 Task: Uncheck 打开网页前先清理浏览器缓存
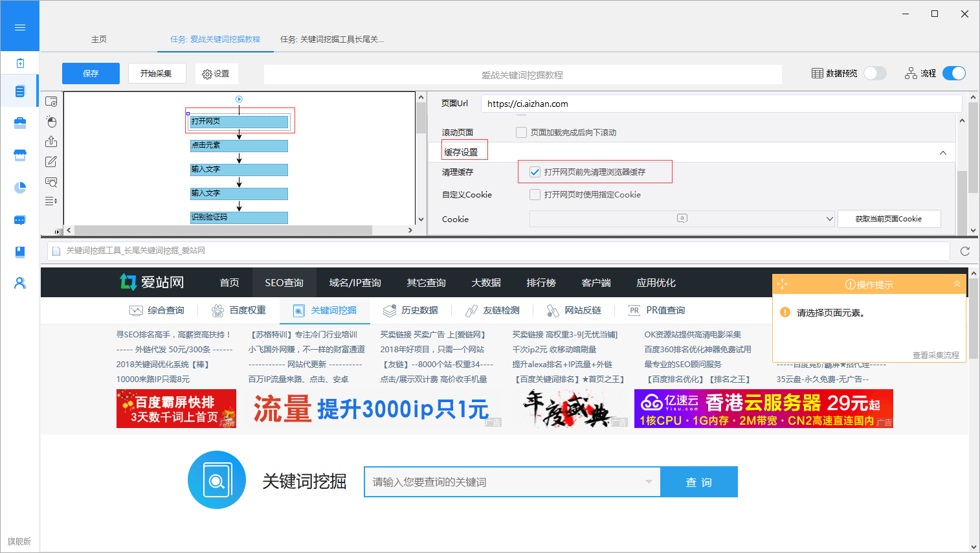point(535,172)
